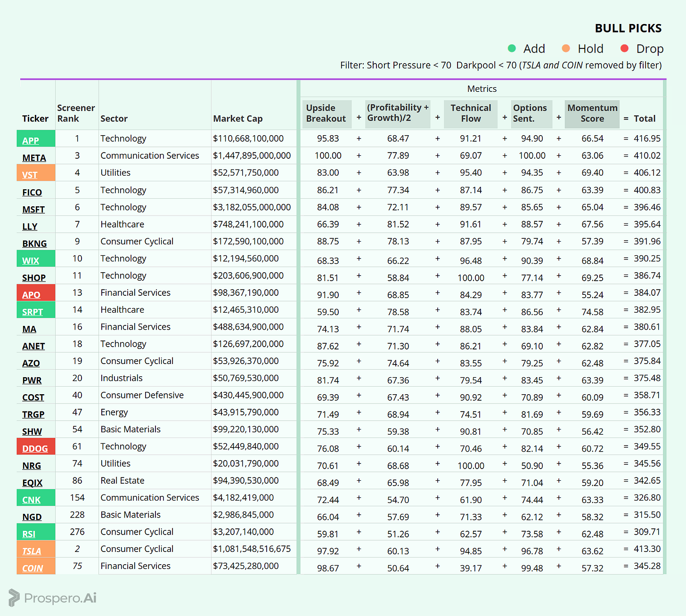Open the TRGP ticker link
This screenshot has height=616, width=686.
point(33,414)
